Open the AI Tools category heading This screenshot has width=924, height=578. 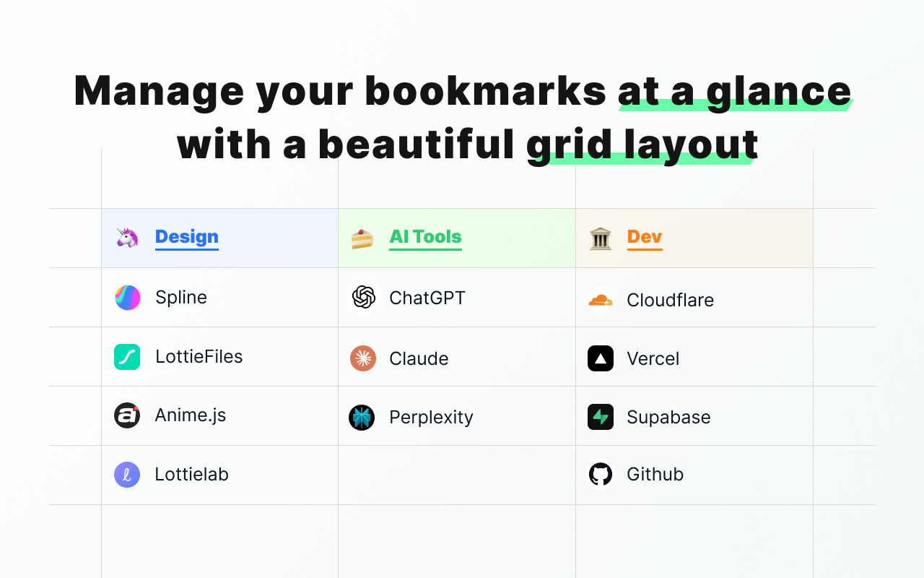tap(425, 237)
